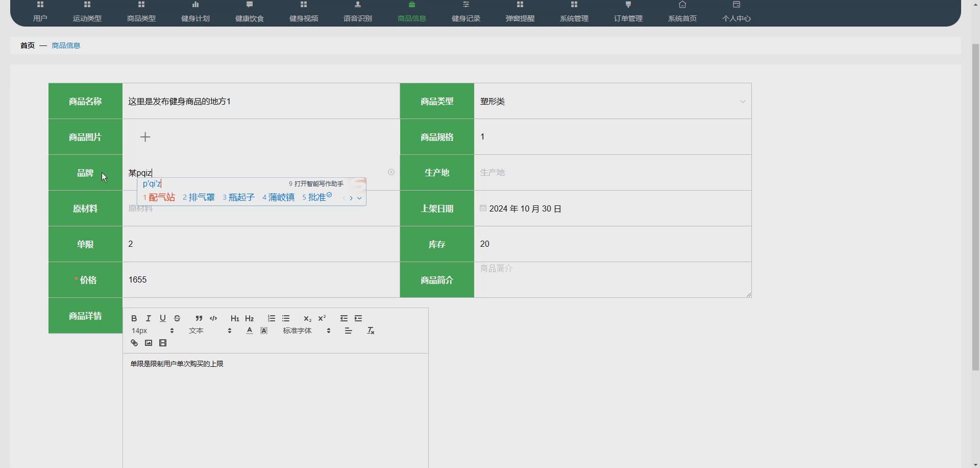Focus the 商品名称 input field
This screenshot has height=468, width=980.
[261, 101]
